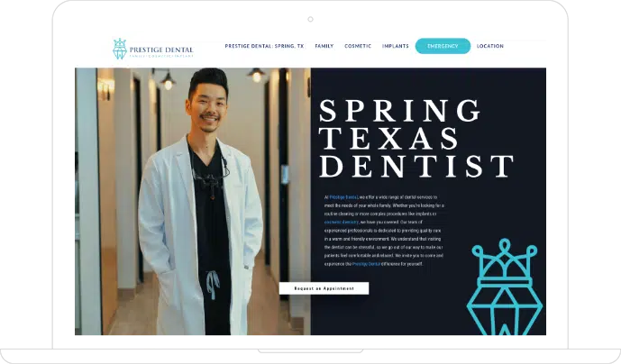Open the Location menu item

click(490, 46)
